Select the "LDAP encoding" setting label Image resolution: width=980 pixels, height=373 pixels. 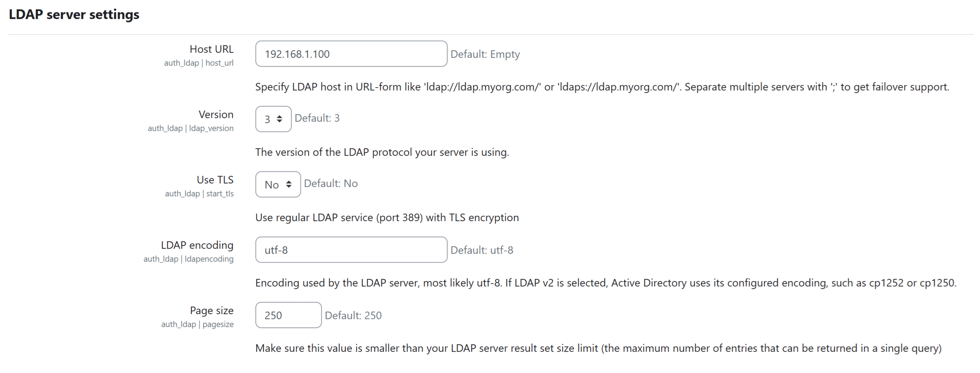(197, 245)
